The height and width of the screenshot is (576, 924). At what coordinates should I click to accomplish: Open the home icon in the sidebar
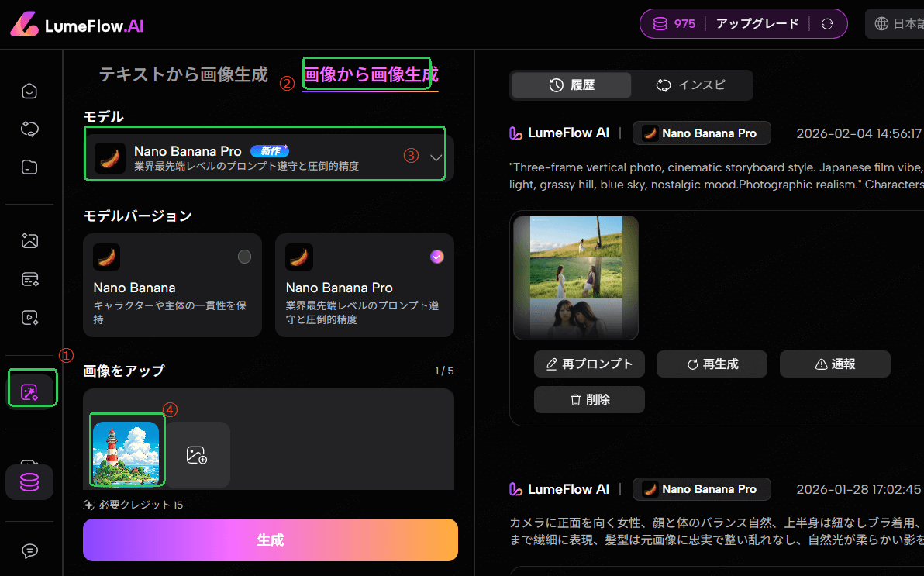(x=29, y=91)
